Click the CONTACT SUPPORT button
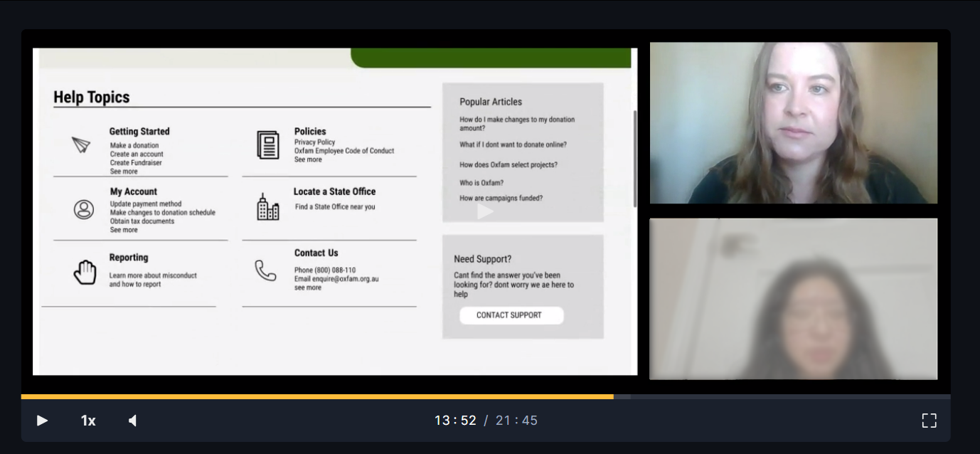 (x=511, y=315)
